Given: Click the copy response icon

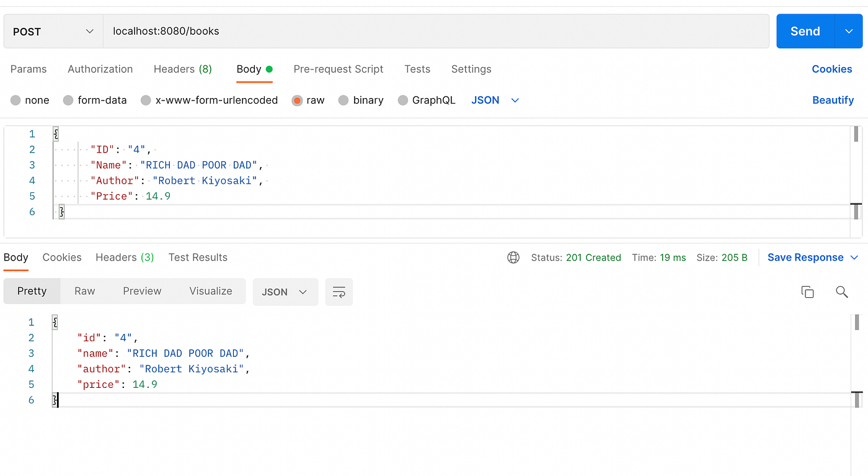Looking at the screenshot, I should click(x=807, y=292).
